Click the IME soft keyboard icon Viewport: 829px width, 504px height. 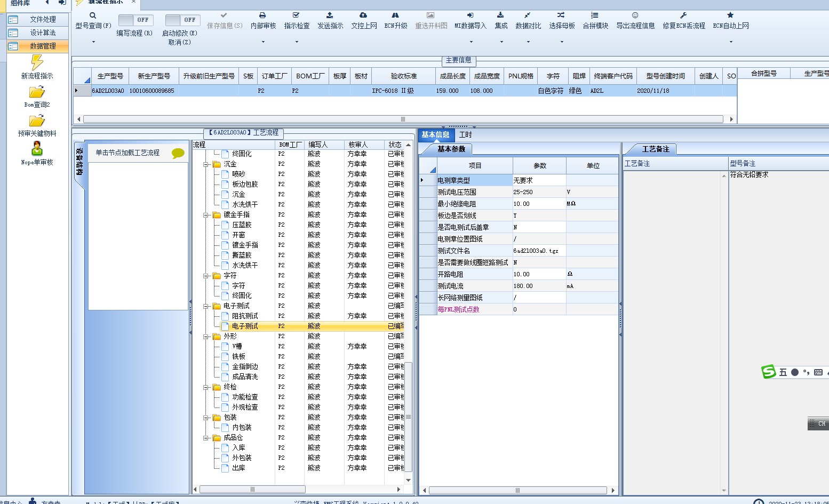coord(818,372)
